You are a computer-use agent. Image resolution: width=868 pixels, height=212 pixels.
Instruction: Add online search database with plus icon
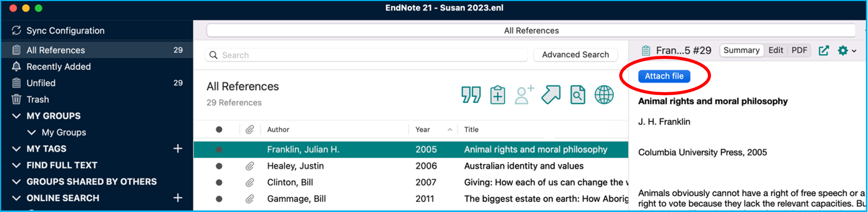(178, 198)
